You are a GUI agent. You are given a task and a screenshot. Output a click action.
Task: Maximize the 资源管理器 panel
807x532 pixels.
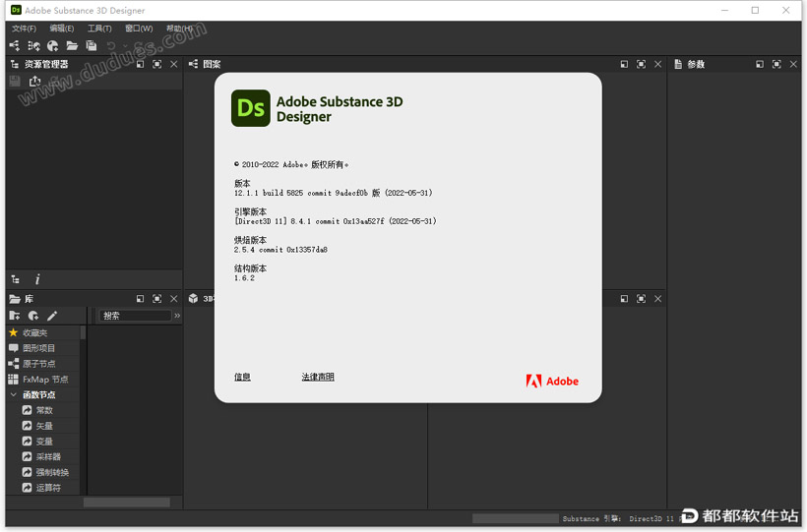(x=157, y=64)
